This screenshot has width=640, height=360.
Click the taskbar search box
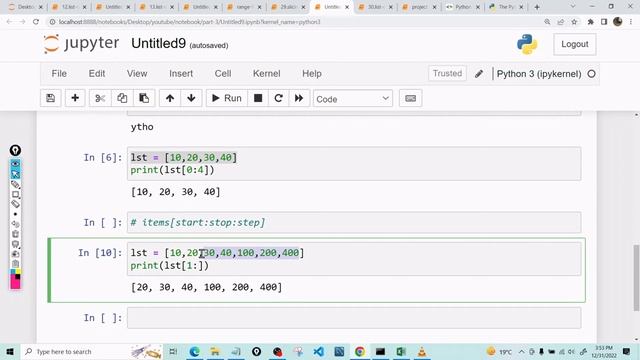pos(91,351)
